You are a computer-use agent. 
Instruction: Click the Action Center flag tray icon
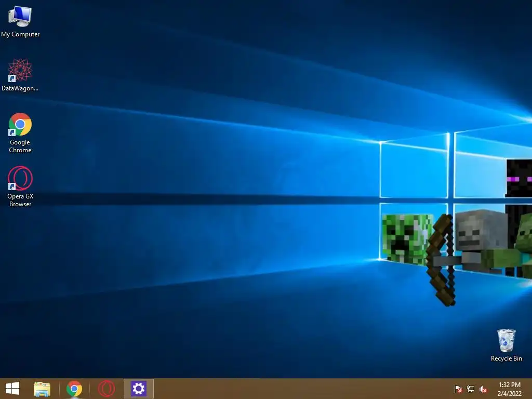point(458,389)
